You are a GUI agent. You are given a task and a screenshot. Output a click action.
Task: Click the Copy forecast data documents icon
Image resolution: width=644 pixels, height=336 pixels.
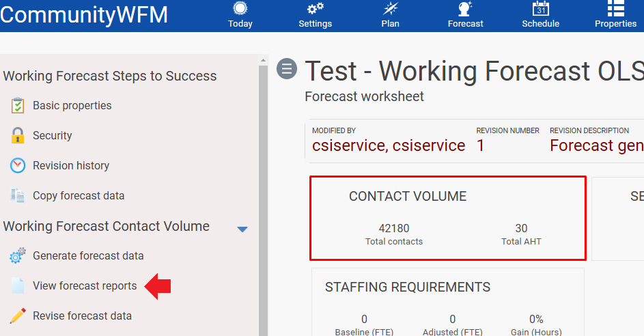pyautogui.click(x=18, y=195)
